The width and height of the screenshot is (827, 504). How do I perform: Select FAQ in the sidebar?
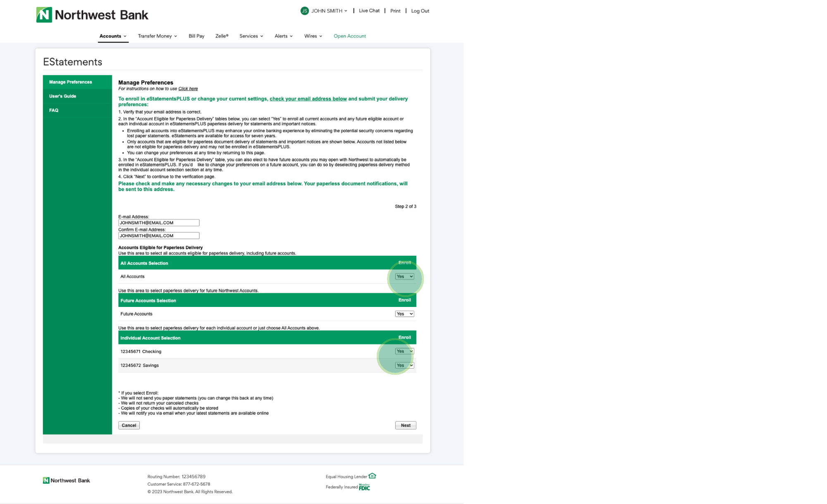[x=54, y=110]
